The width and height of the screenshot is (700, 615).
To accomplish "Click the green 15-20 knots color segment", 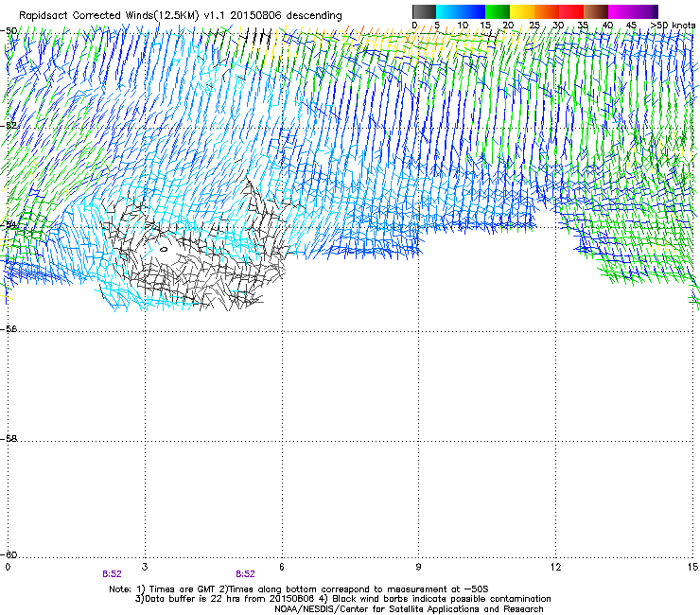I will tap(498, 11).
